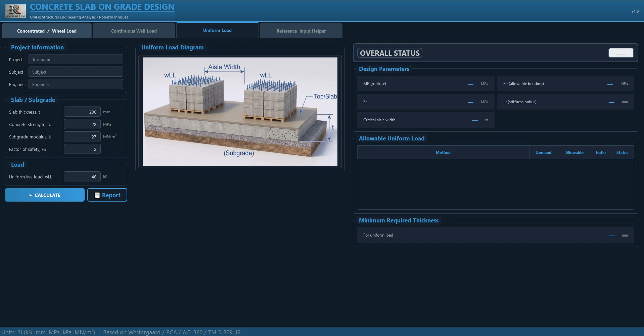The width and height of the screenshot is (644, 336).
Task: Open the Concentrated / Wheel Load tab
Action: [47, 31]
